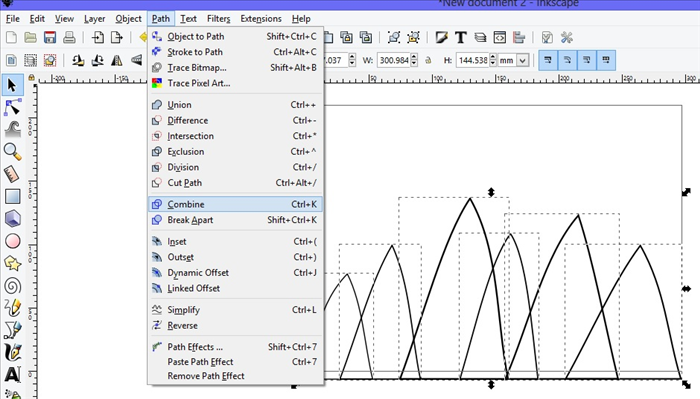Click top-right corner scale handle on canvas
700x399 pixels.
(x=686, y=192)
